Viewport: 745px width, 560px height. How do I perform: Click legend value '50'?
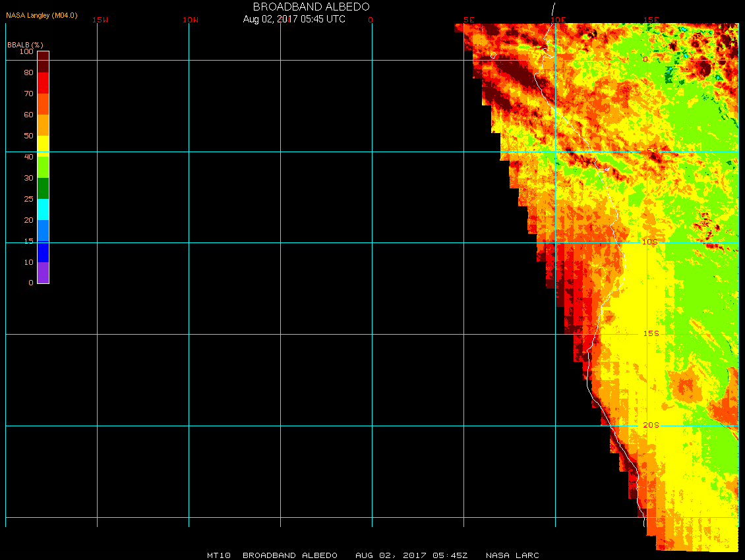point(29,136)
